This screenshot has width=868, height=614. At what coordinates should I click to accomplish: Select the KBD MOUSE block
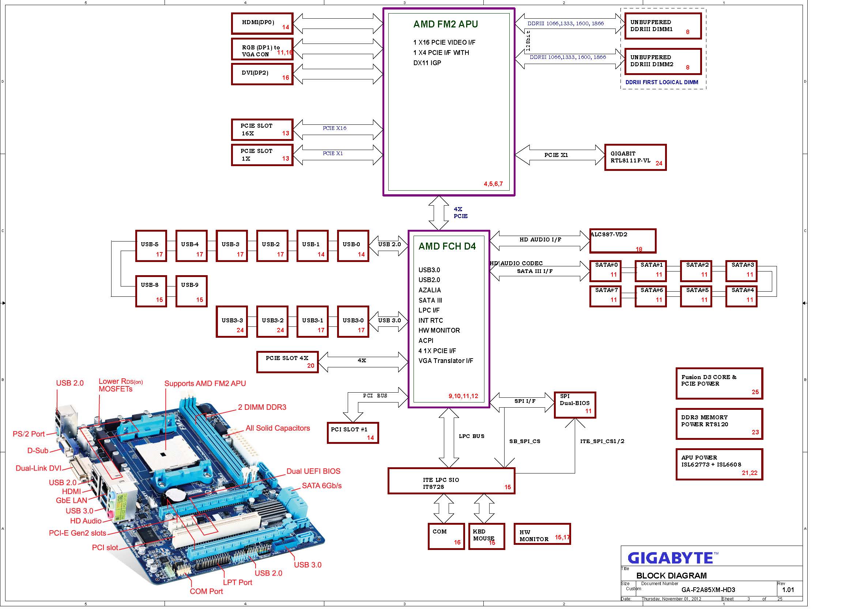pos(486,536)
